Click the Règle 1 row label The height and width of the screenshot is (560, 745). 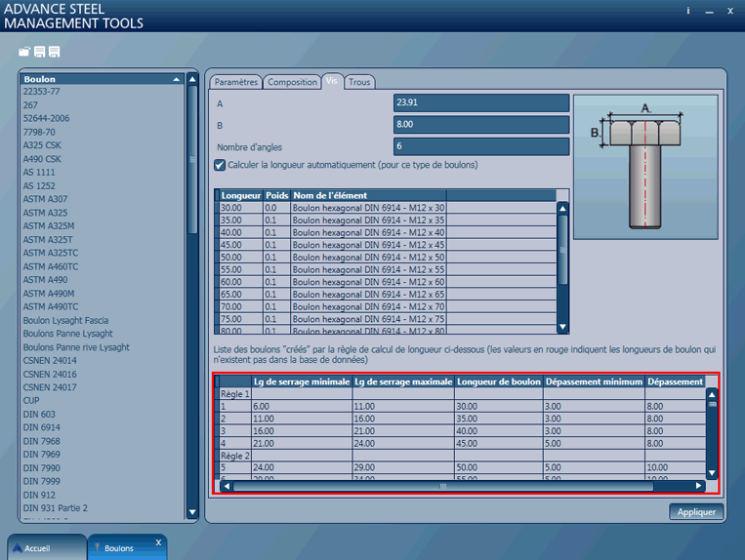point(234,394)
